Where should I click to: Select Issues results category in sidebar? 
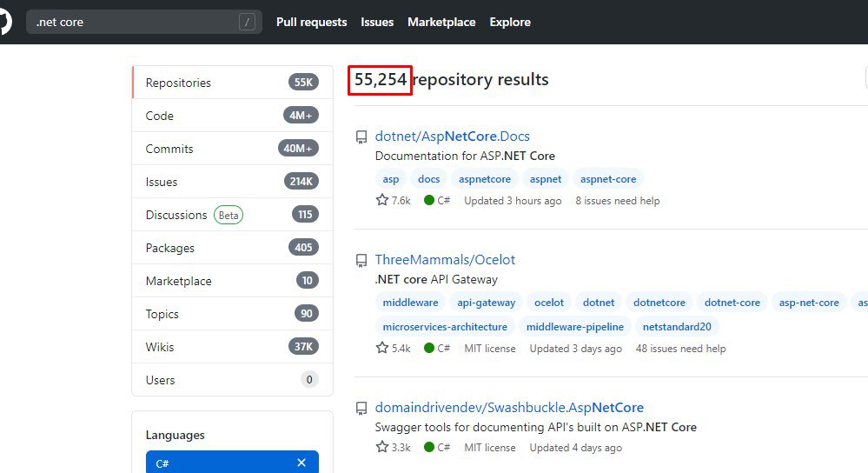pyautogui.click(x=233, y=182)
